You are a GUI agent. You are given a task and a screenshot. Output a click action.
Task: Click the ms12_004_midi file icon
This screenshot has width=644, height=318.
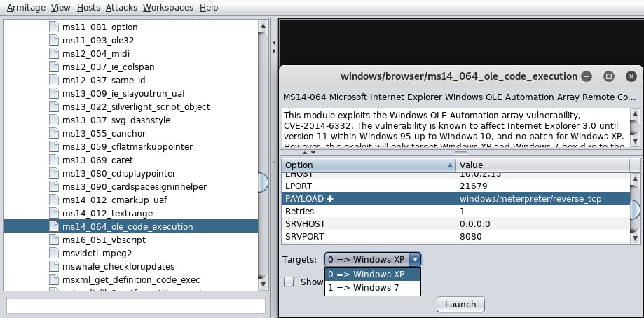click(x=54, y=53)
